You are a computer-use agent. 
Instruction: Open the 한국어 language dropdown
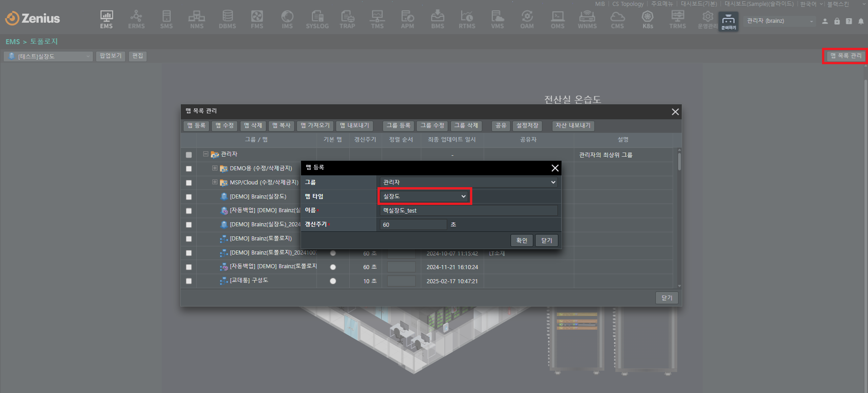[812, 4]
